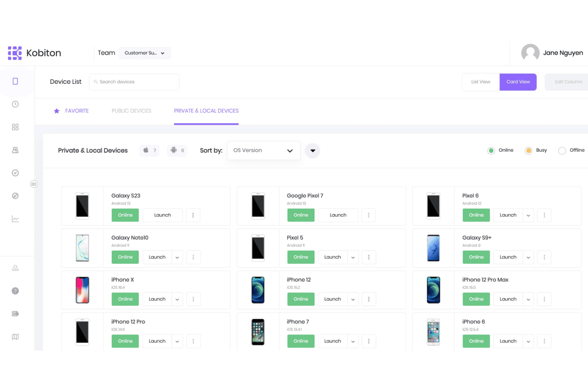This screenshot has width=588, height=392.
Task: Open the devices icon in the sidebar
Action: pyautogui.click(x=15, y=81)
